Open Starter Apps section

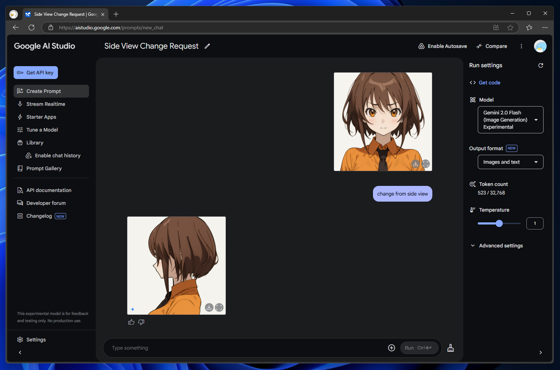click(41, 117)
